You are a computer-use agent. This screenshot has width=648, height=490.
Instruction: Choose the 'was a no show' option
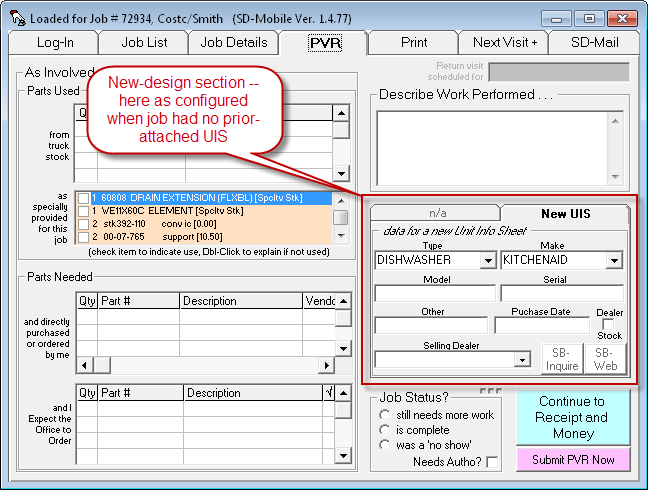[385, 445]
